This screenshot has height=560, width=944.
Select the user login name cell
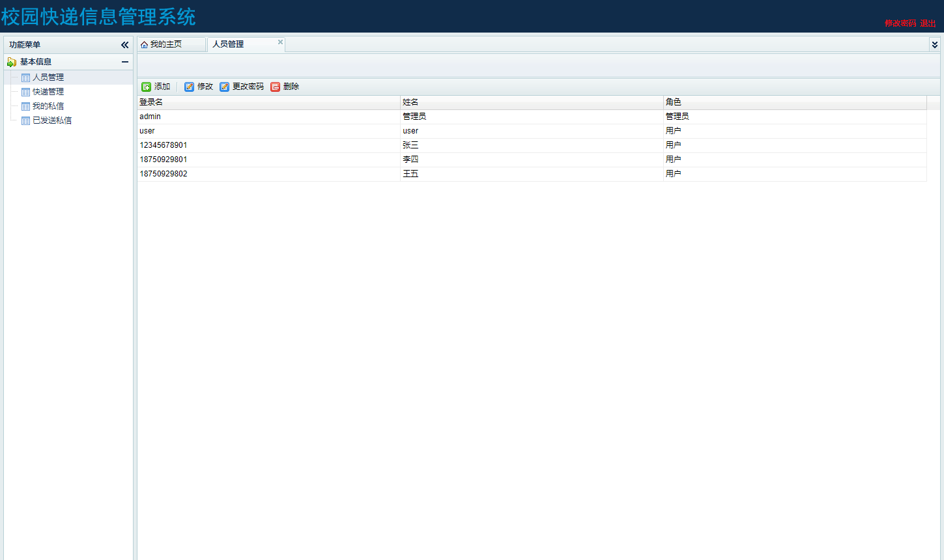[x=268, y=131]
